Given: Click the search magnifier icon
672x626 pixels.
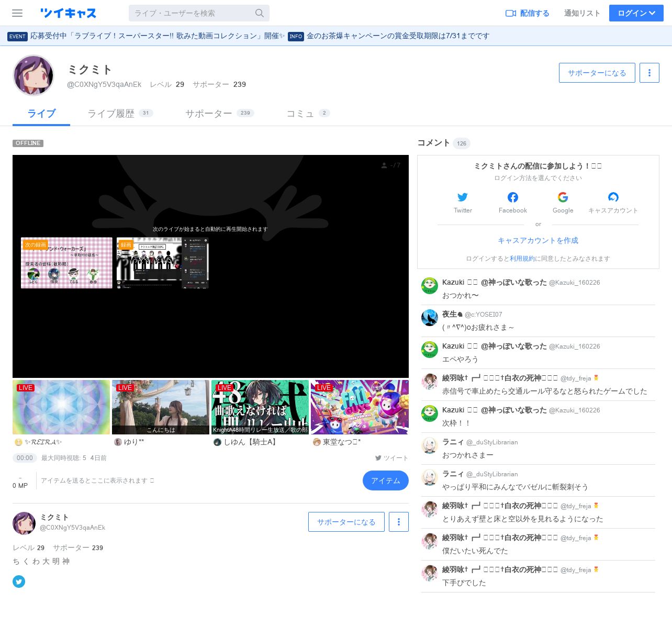Looking at the screenshot, I should [260, 13].
